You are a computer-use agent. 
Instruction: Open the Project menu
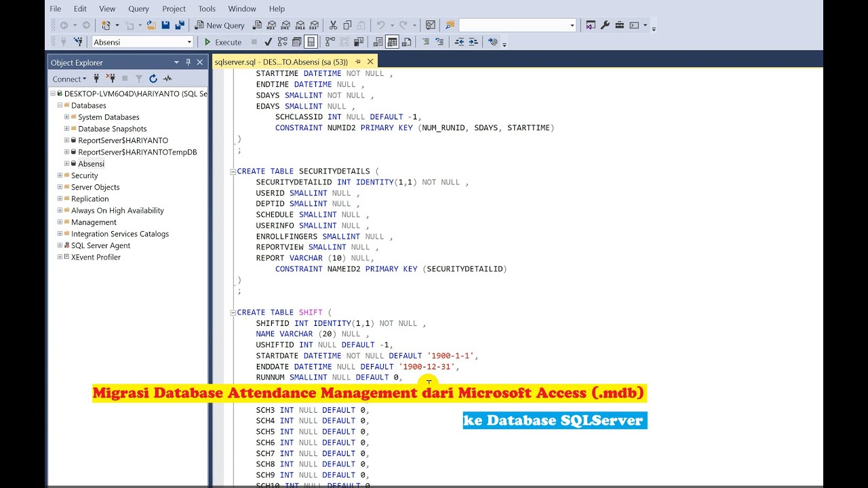pos(174,9)
